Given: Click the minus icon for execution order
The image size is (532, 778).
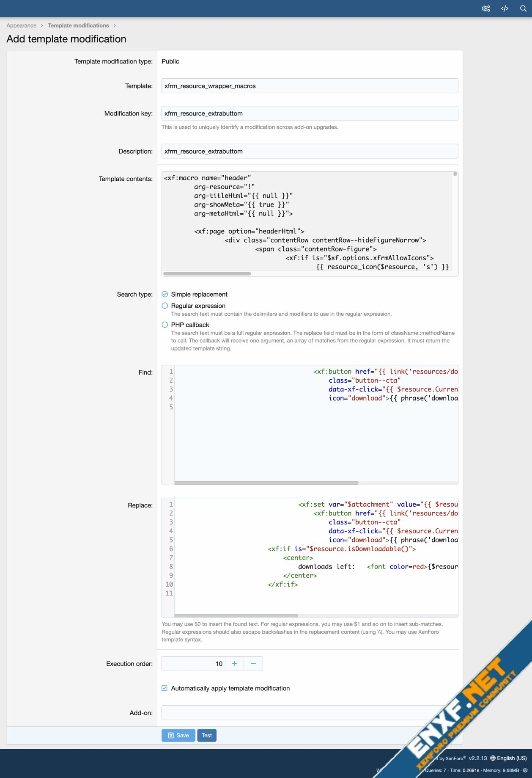Looking at the screenshot, I should 253,663.
